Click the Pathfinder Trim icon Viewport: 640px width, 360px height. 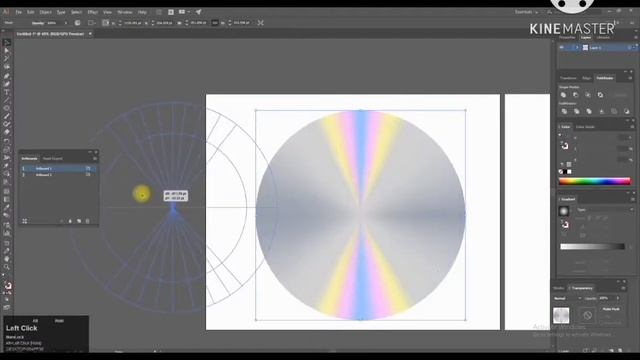click(576, 111)
